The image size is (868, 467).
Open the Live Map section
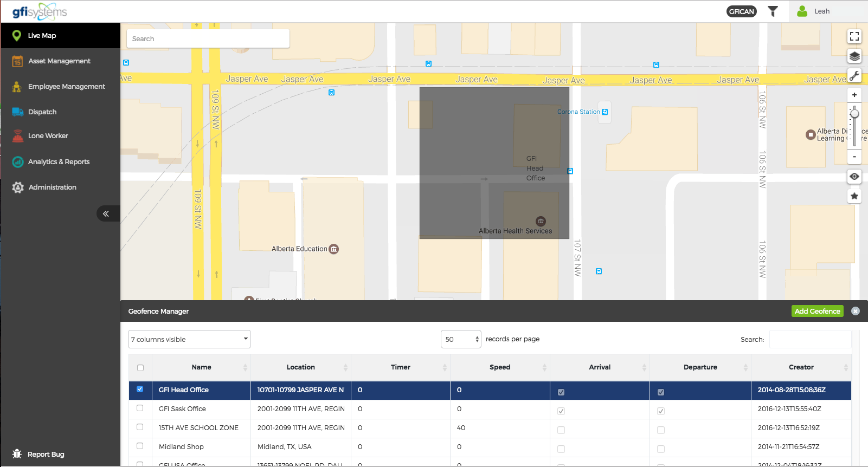[60, 36]
